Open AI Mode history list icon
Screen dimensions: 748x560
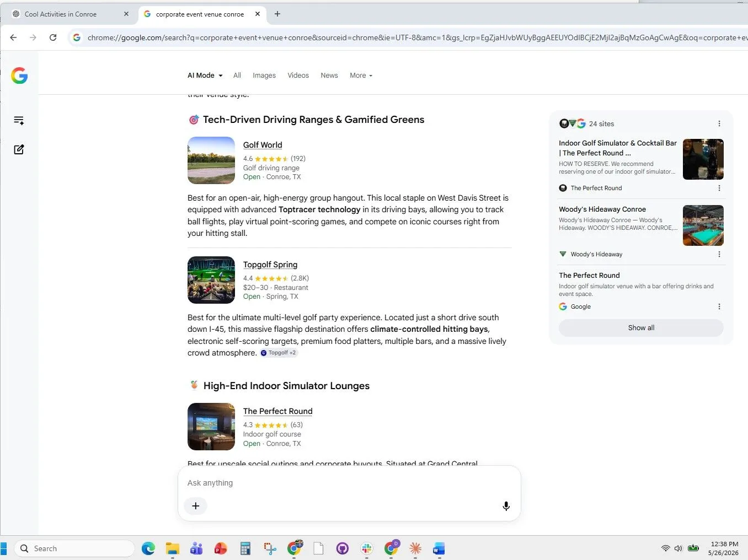pyautogui.click(x=19, y=121)
